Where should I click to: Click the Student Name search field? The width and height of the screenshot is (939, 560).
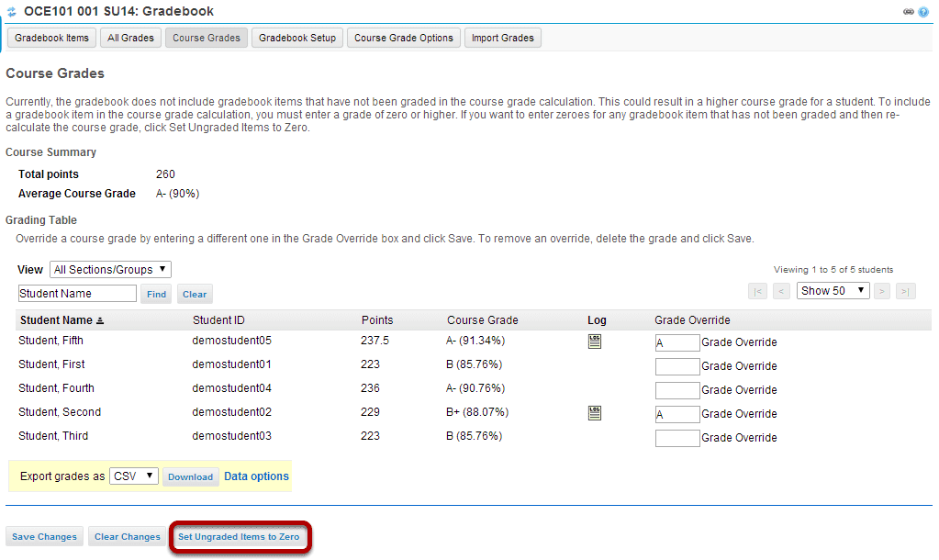click(x=77, y=294)
